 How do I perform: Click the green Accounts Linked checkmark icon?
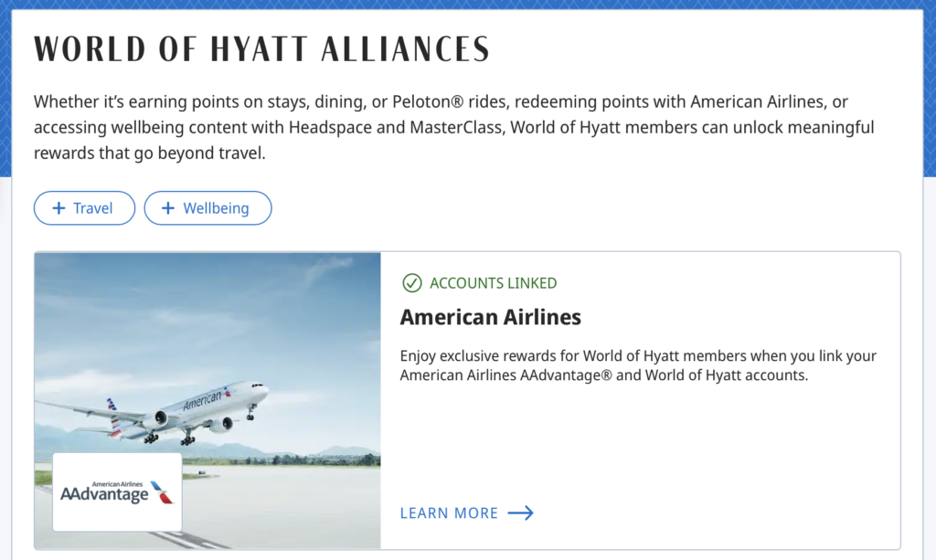tap(412, 283)
